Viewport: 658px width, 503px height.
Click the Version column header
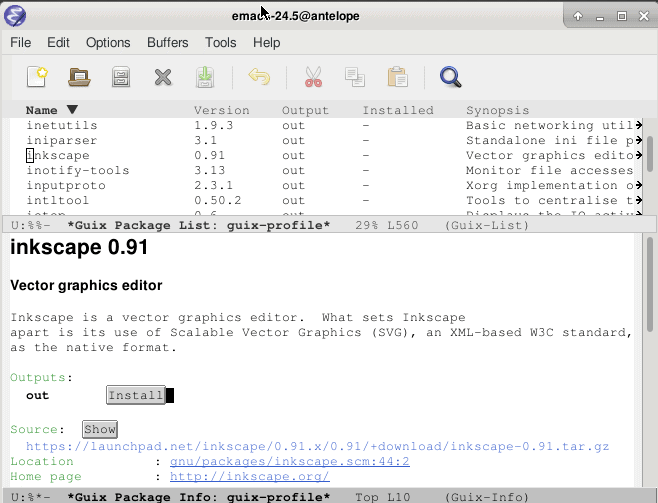(222, 110)
